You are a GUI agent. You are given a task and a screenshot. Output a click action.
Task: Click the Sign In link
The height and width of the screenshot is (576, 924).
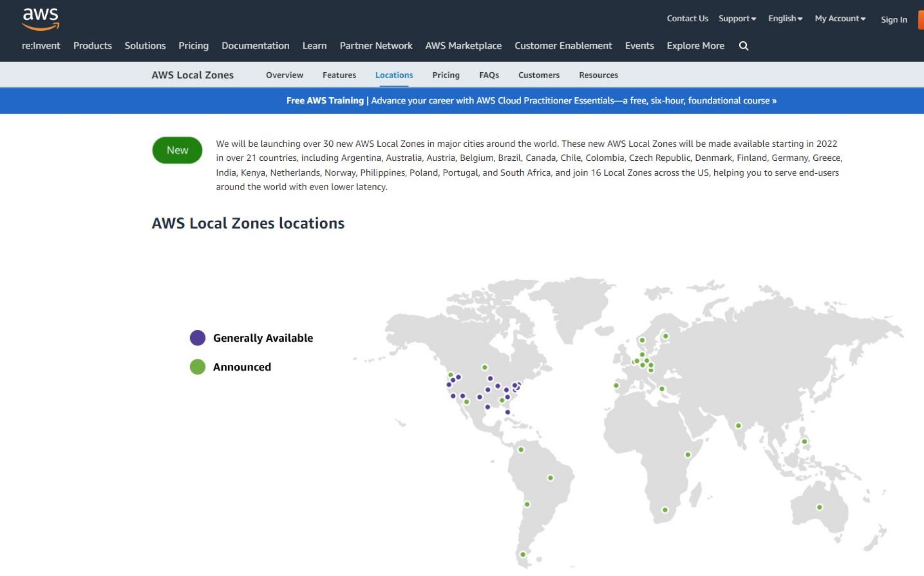[x=894, y=20]
